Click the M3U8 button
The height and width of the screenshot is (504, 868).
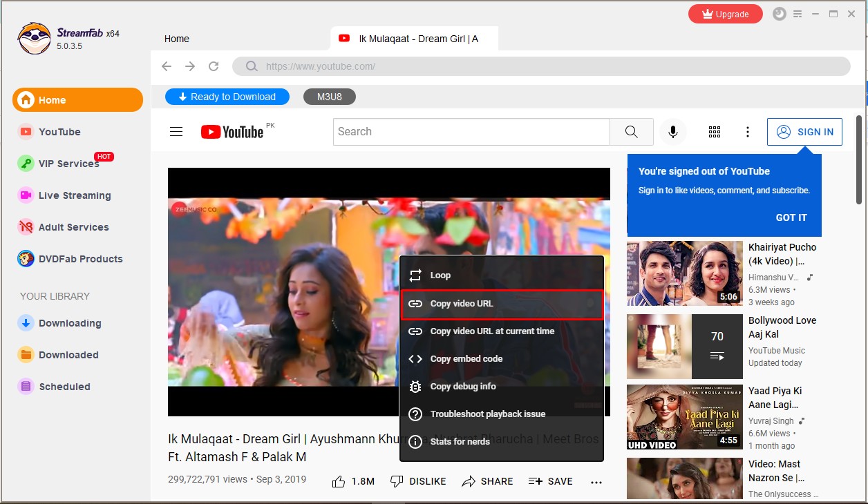[330, 97]
